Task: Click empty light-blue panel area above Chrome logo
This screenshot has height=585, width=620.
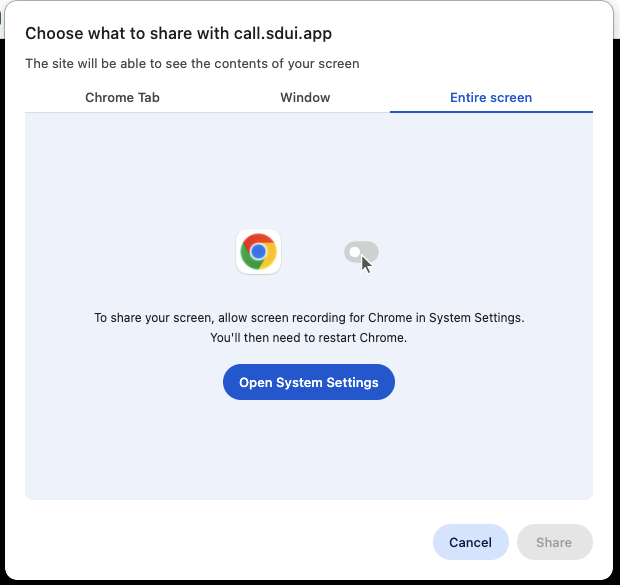Action: point(258,170)
